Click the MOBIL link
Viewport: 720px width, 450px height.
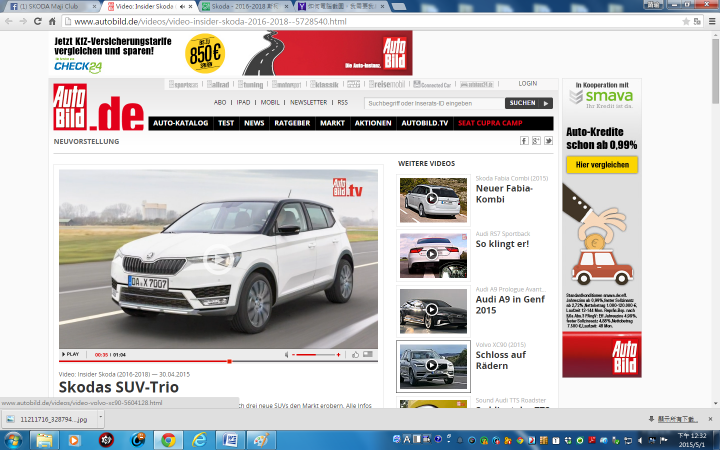pyautogui.click(x=270, y=102)
